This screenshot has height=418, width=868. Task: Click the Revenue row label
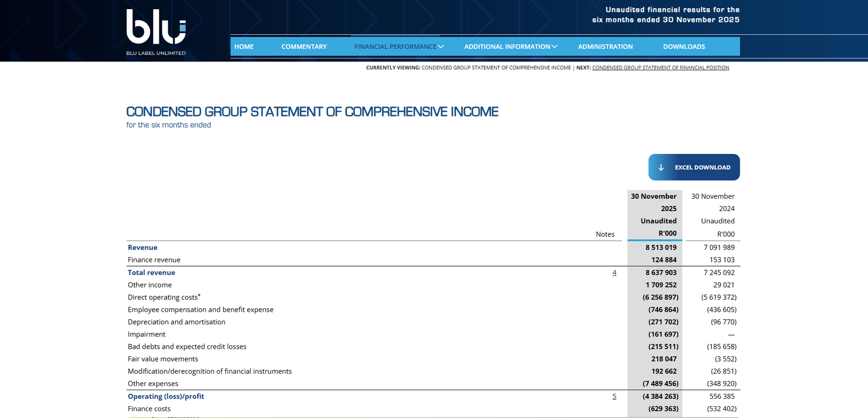click(x=142, y=248)
